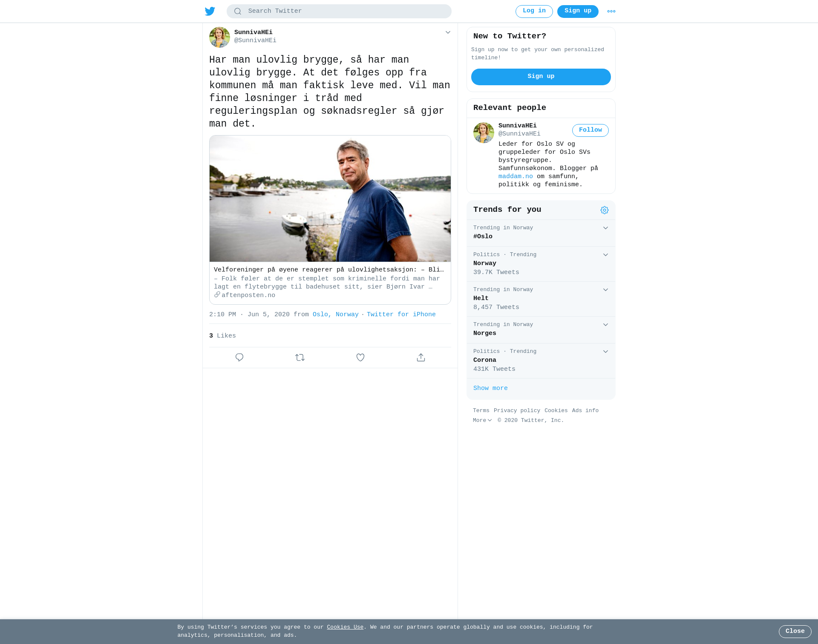This screenshot has width=818, height=644.
Task: Open the three-dot more menu in header
Action: 611,12
